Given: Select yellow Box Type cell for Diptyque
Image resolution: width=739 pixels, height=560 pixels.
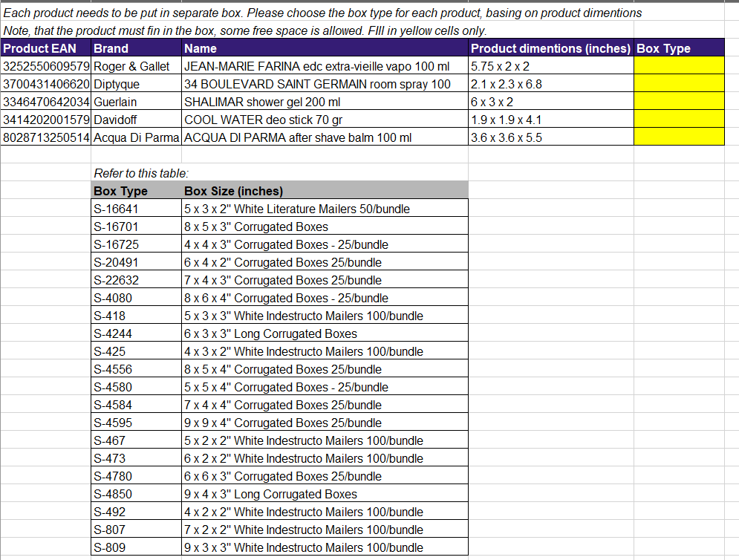Looking at the screenshot, I should 679,83.
